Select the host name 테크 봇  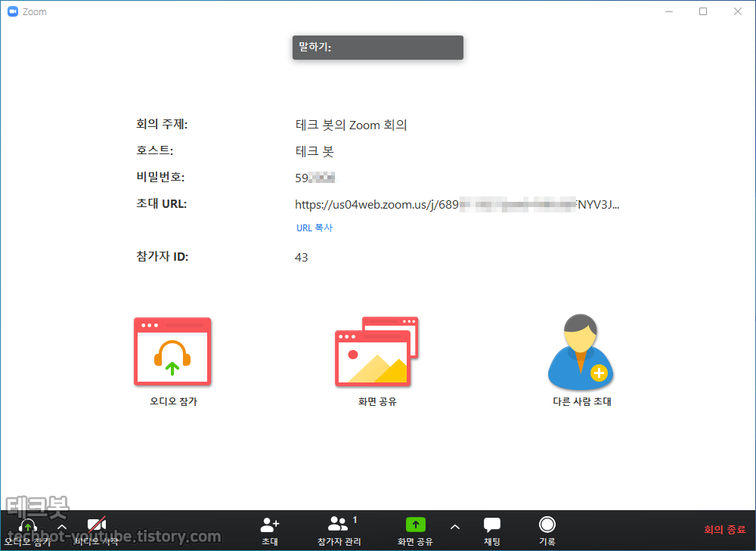[x=314, y=151]
